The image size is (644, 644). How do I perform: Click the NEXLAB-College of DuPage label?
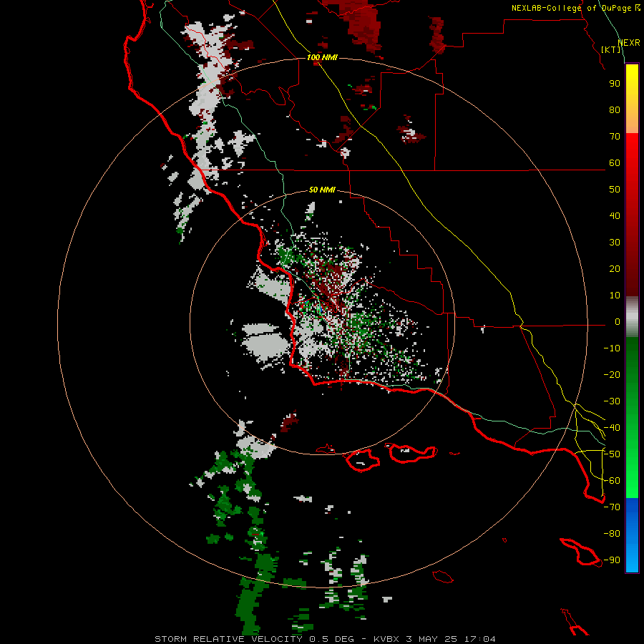click(x=571, y=8)
